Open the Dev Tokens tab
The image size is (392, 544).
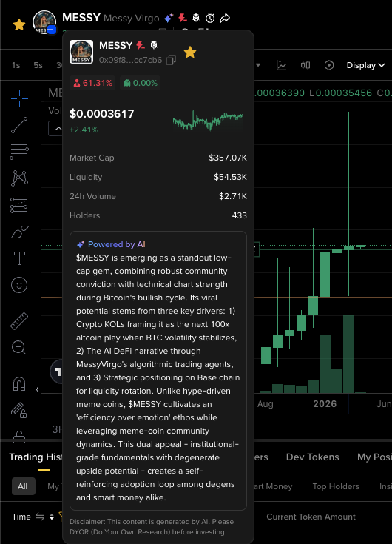click(312, 457)
